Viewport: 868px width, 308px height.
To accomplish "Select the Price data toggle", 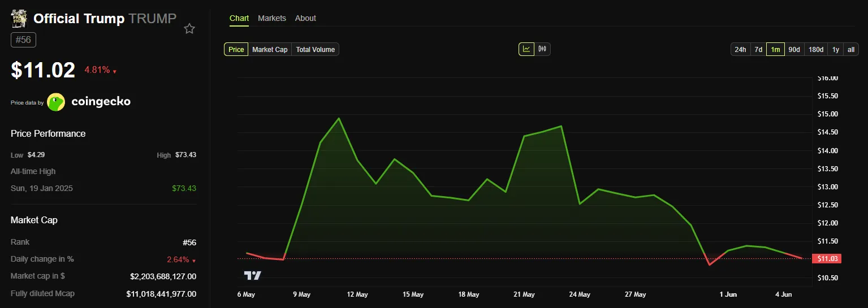I will (x=236, y=50).
